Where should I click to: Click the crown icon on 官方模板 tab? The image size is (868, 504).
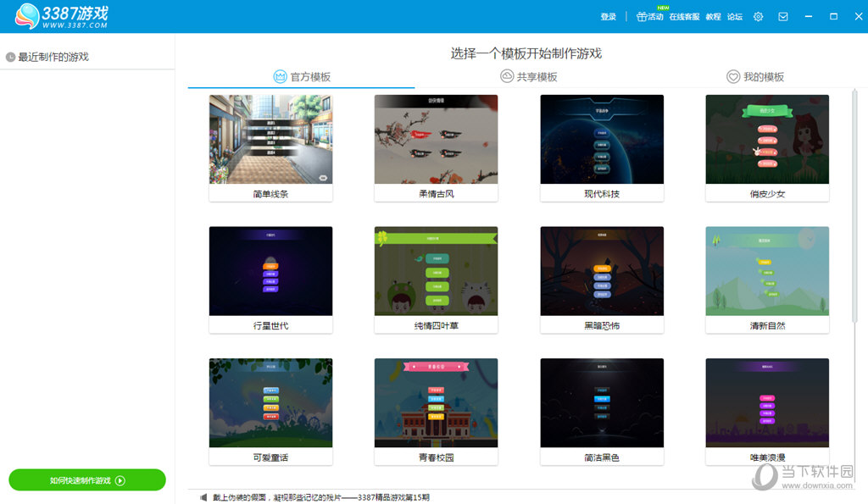[x=280, y=76]
